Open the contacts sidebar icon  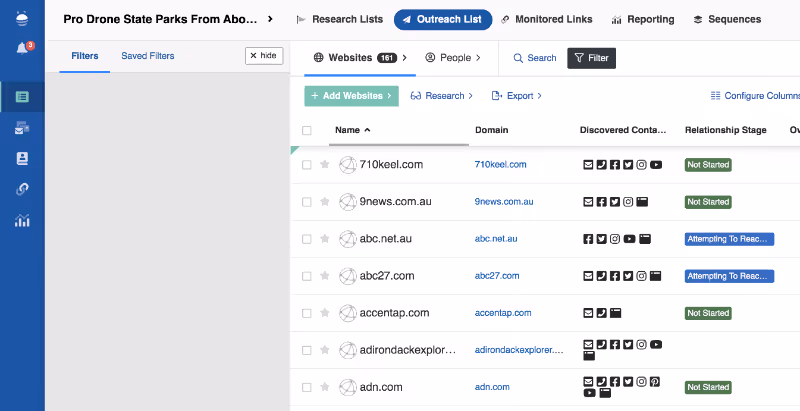tap(22, 159)
